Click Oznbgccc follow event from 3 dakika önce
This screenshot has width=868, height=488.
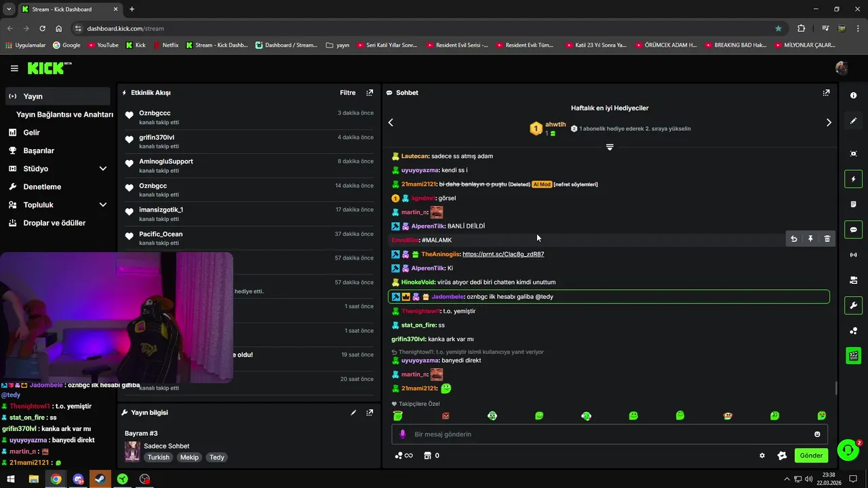pos(249,117)
